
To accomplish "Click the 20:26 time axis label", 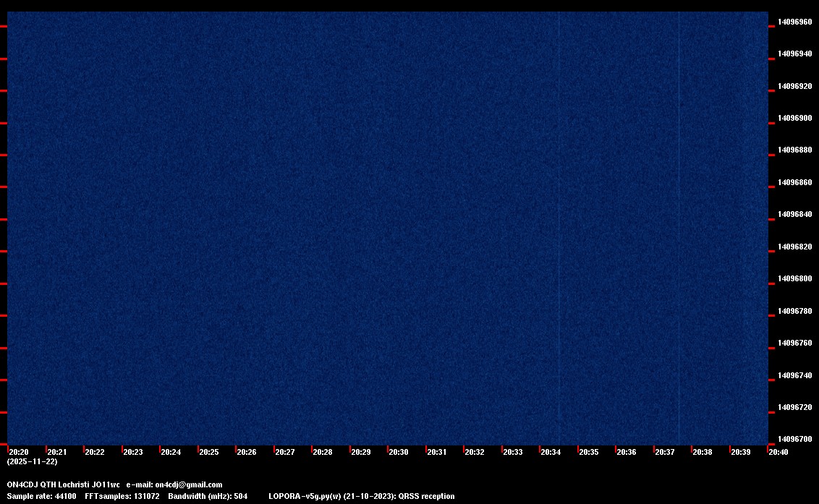I will (247, 452).
